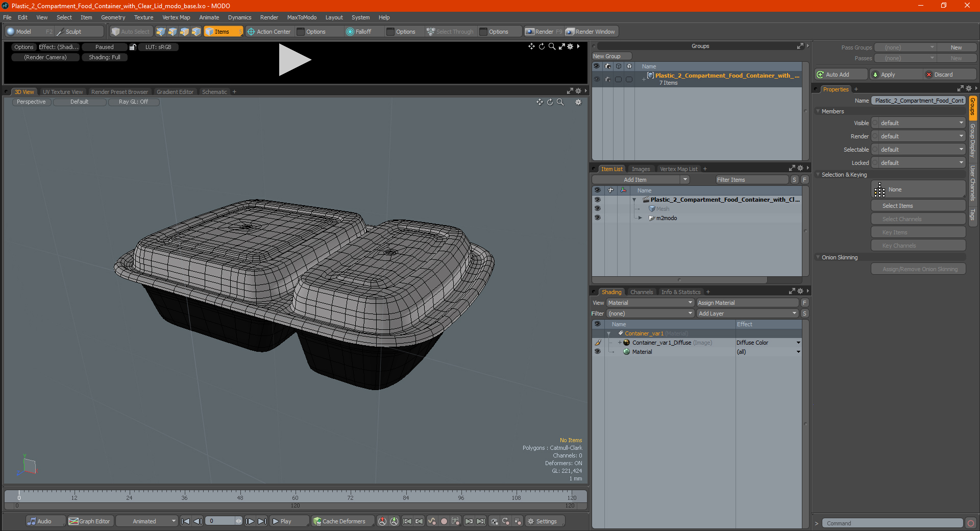This screenshot has width=980, height=531.
Task: Switch to Schematic tab
Action: click(214, 92)
